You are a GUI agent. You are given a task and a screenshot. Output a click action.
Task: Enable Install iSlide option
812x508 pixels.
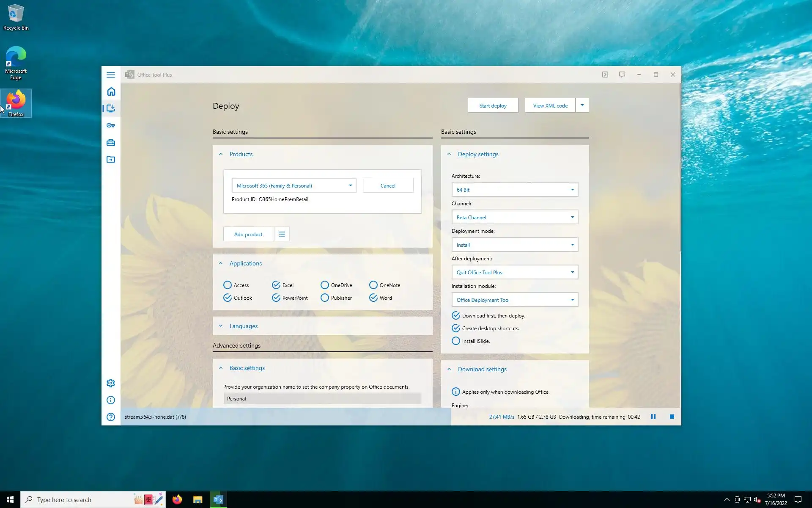click(456, 341)
